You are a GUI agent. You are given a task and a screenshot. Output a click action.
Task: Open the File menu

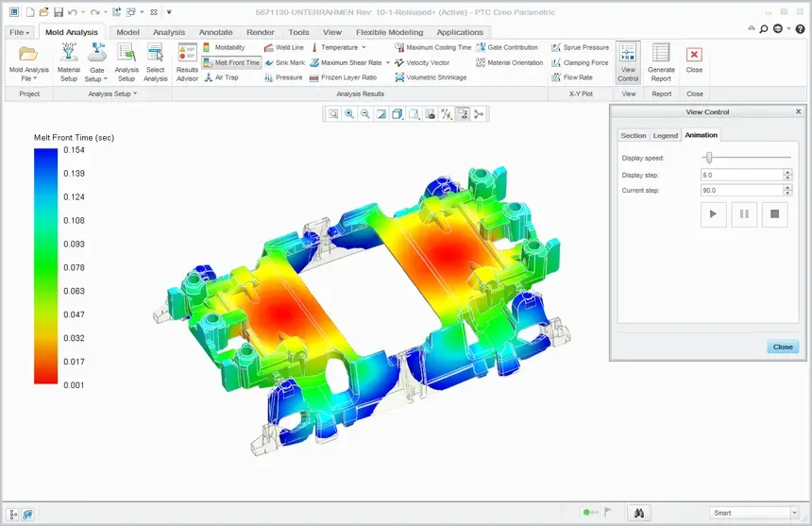20,32
